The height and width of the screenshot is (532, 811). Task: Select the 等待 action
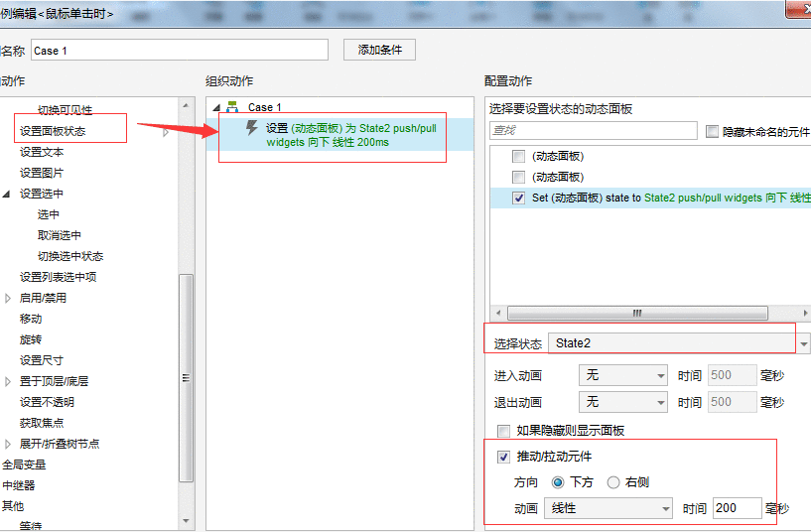point(31,526)
